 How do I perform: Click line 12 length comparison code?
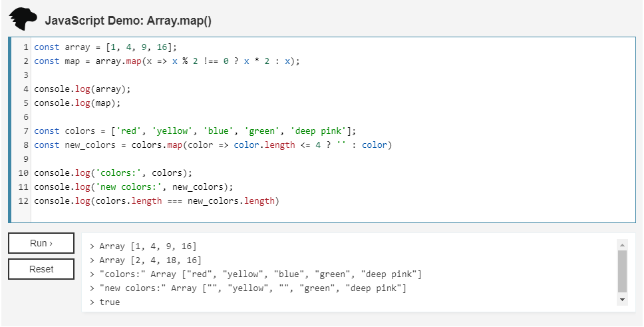pyautogui.click(x=156, y=201)
